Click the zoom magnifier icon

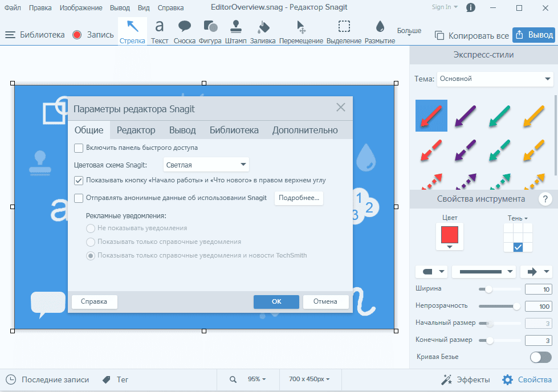233,379
